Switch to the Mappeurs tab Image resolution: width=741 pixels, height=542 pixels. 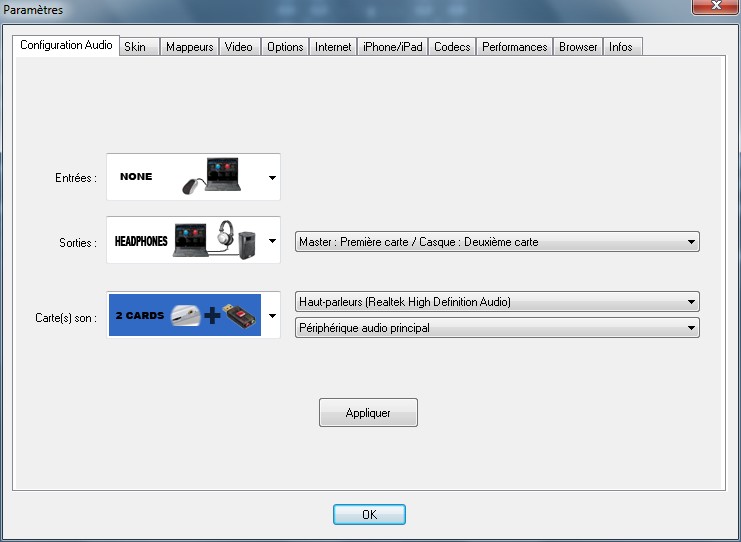(x=190, y=47)
